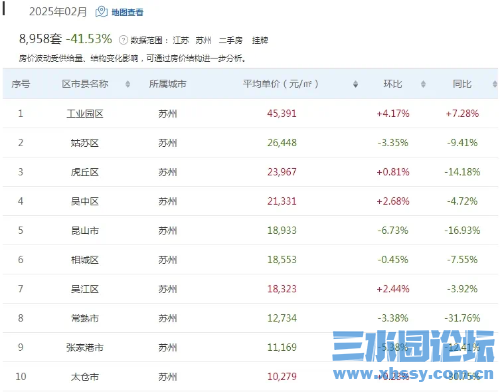Click the 苏州 city cell in 太仓市 row

click(x=168, y=377)
